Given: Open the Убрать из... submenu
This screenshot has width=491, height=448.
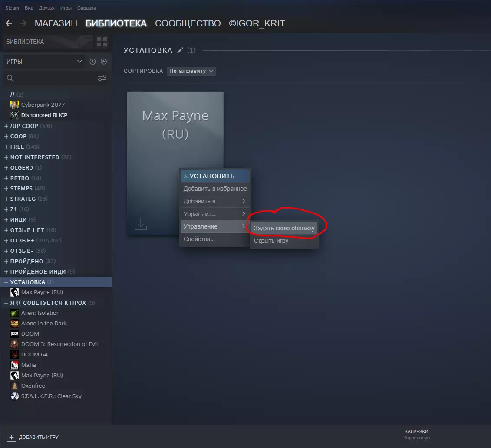Looking at the screenshot, I should [x=215, y=214].
